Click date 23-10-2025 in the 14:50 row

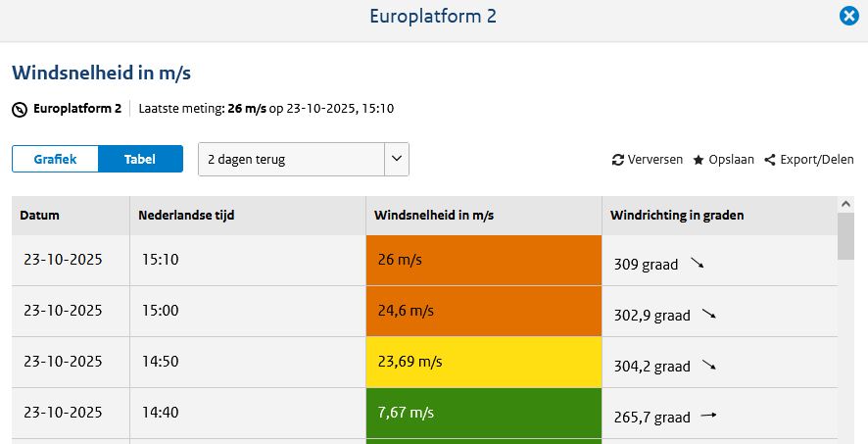pos(63,361)
